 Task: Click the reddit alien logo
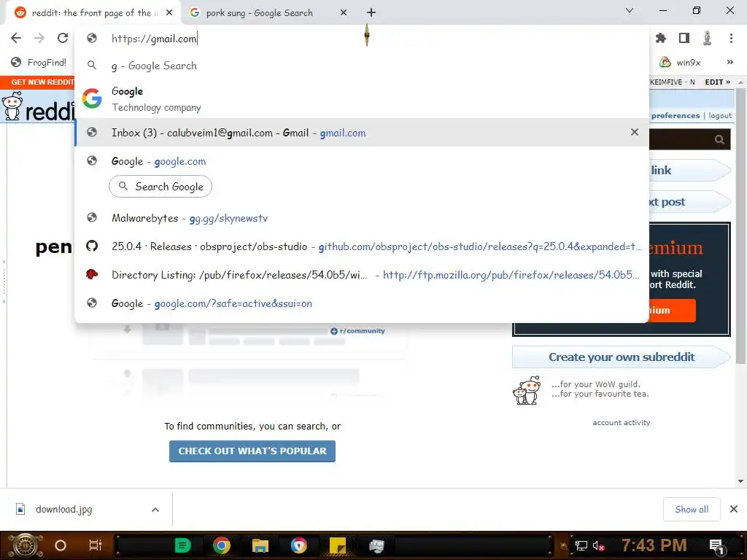[x=12, y=106]
